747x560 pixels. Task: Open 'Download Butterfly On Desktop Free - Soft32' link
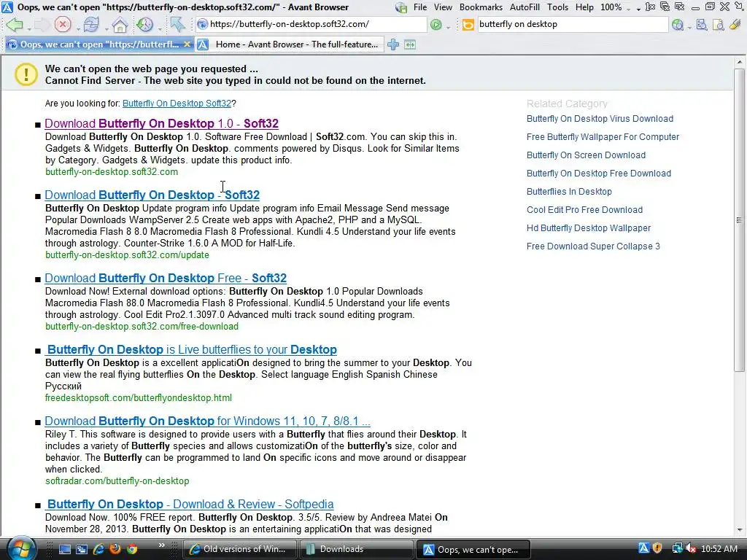point(166,278)
